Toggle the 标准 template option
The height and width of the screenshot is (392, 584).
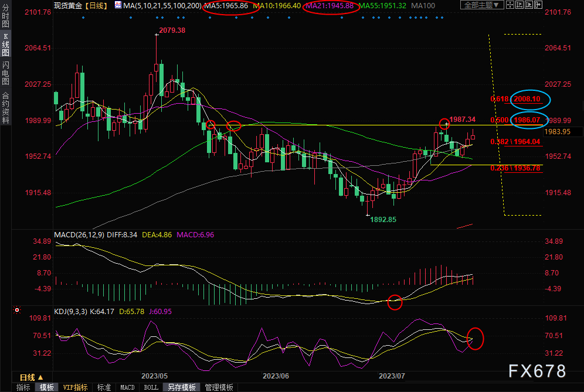point(104,387)
